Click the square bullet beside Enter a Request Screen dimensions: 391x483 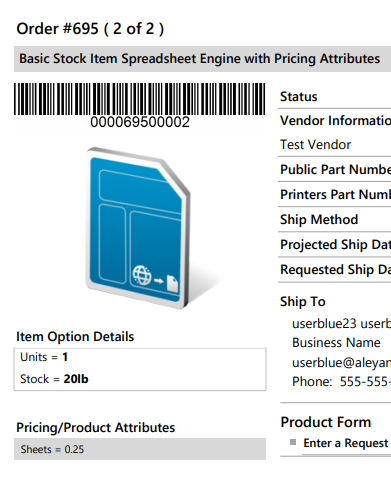tap(293, 442)
